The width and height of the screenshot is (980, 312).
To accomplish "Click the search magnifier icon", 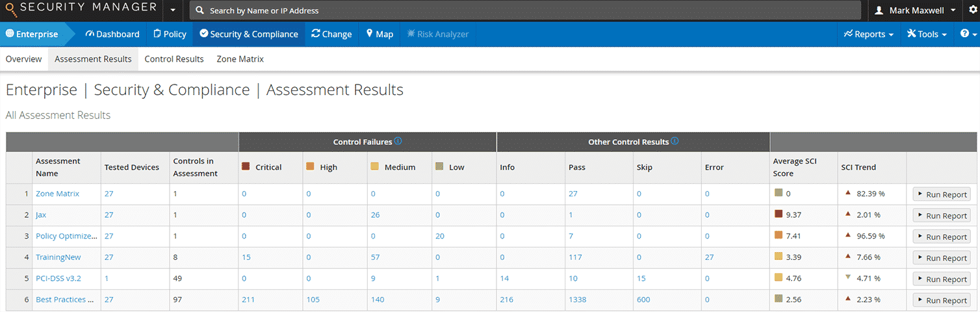I will point(200,11).
